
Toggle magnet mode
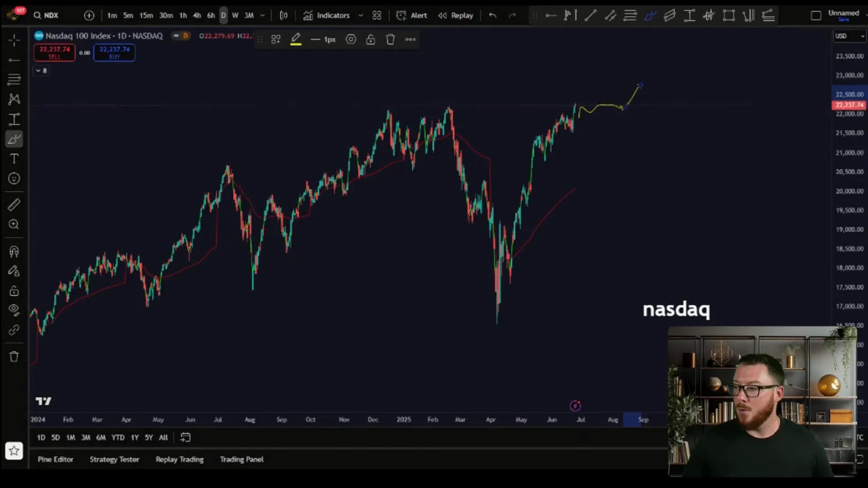[14, 251]
